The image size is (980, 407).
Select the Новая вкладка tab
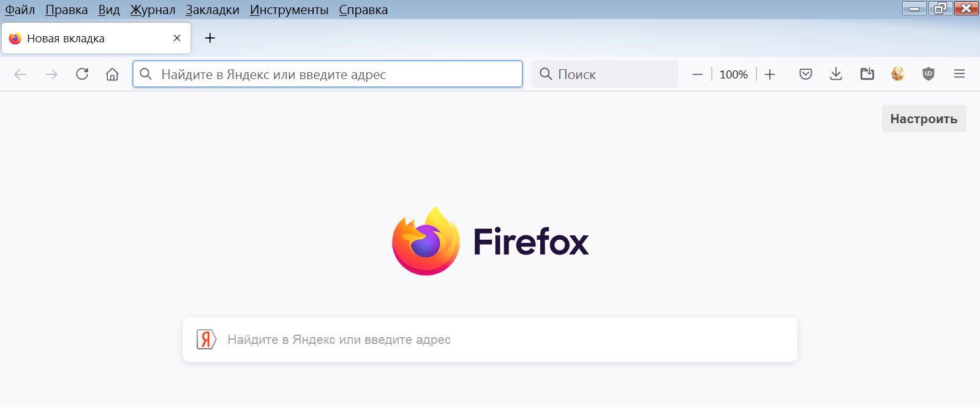point(96,38)
